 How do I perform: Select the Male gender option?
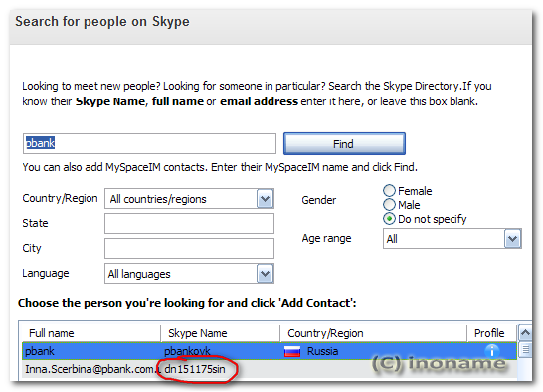coord(389,205)
